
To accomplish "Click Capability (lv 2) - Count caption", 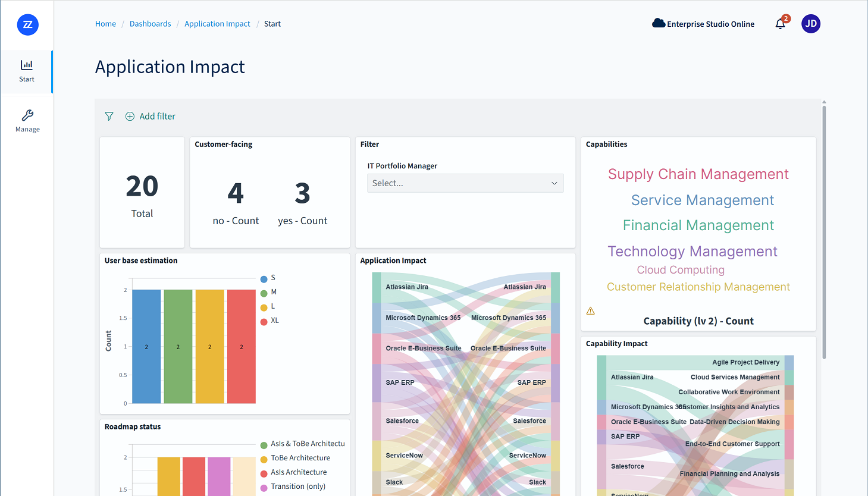I will [x=698, y=321].
